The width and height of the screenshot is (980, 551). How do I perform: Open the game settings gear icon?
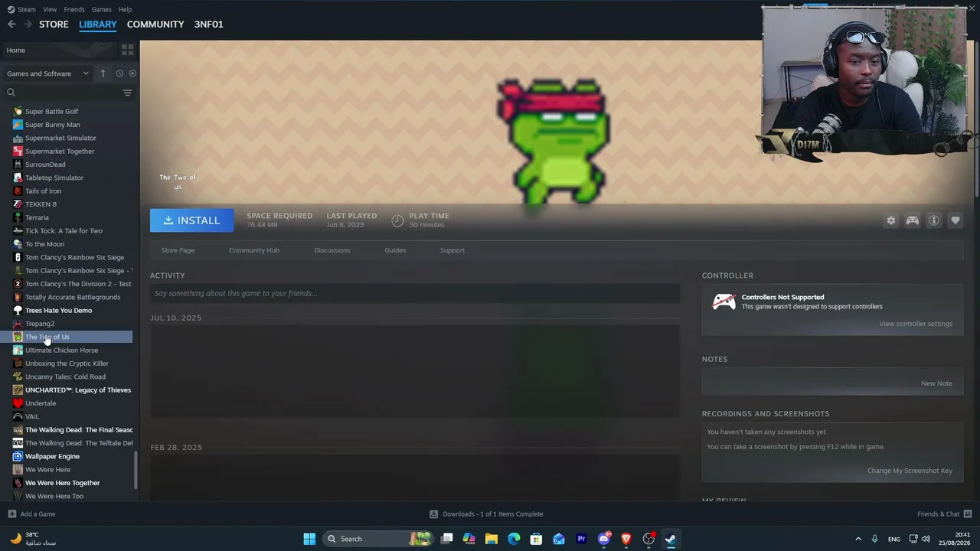[891, 220]
